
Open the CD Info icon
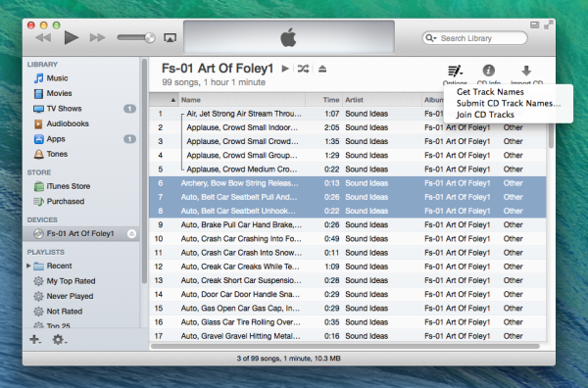click(x=489, y=71)
